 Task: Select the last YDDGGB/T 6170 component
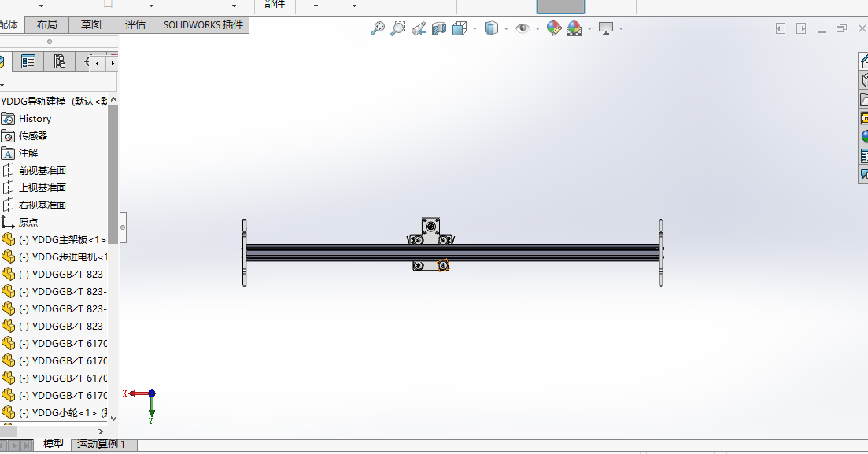point(54,395)
